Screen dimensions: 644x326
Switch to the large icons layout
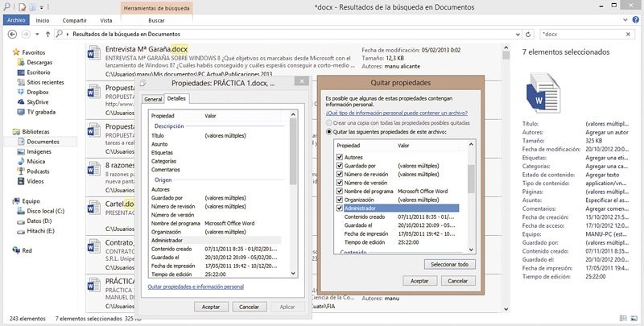634,318
